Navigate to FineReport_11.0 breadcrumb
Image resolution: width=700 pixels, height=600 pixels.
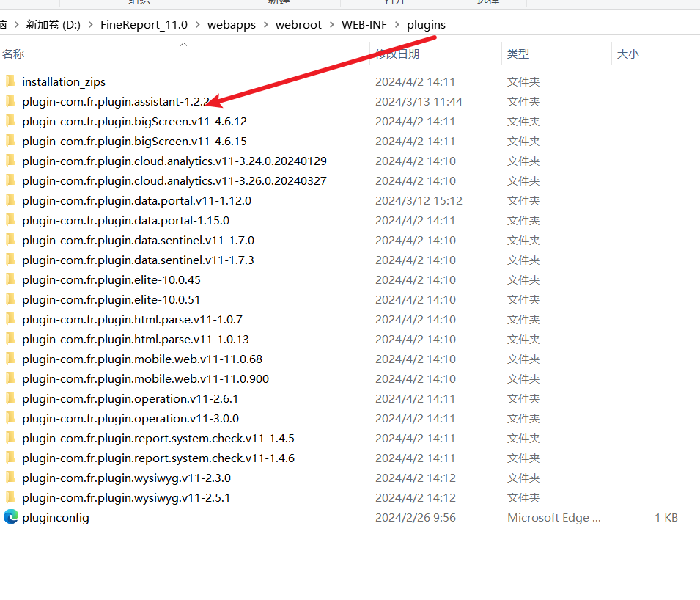pos(144,24)
